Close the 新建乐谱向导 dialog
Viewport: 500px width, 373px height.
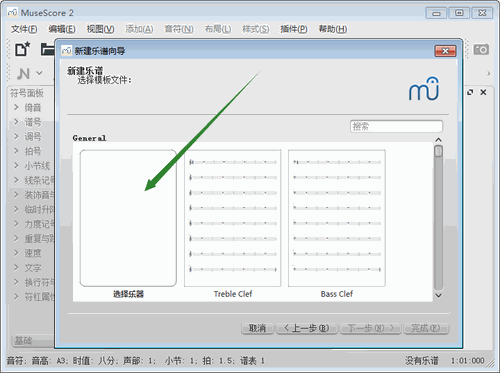445,51
